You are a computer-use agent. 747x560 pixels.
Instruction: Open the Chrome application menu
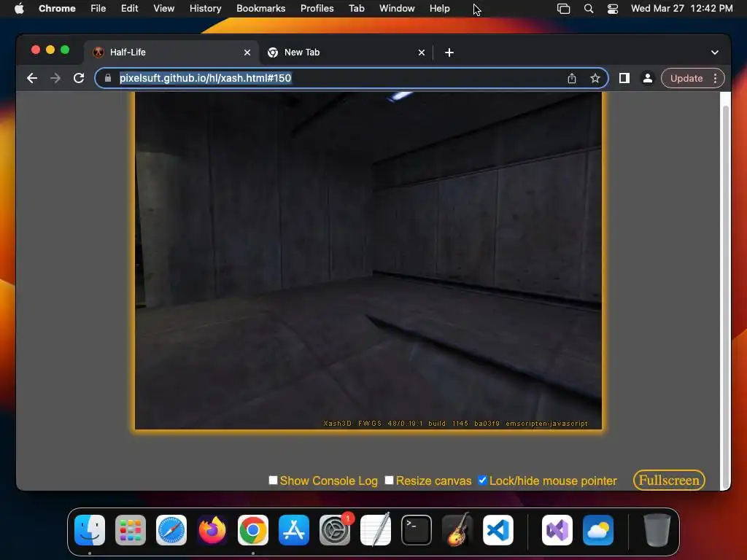[x=57, y=9]
